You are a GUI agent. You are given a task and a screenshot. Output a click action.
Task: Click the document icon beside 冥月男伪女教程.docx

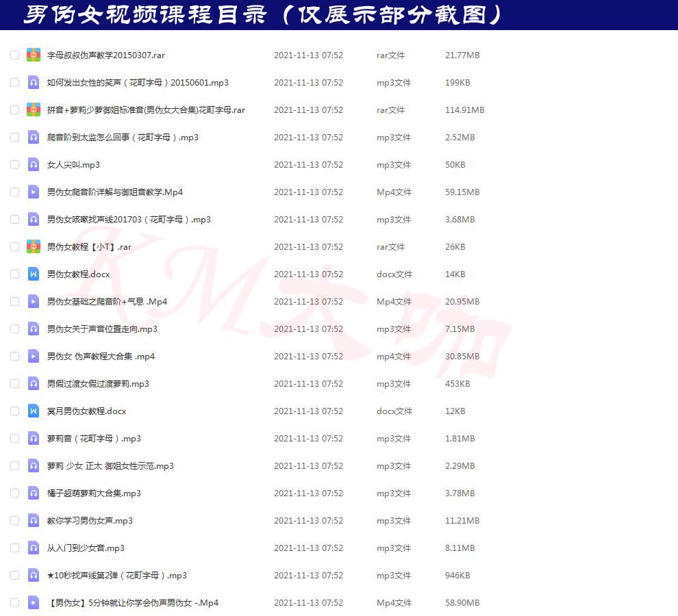pos(33,411)
